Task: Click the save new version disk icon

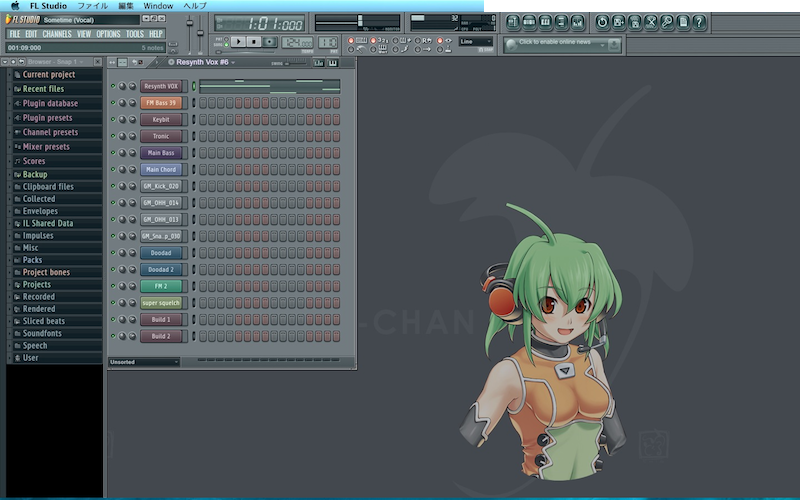Action: tap(618, 22)
